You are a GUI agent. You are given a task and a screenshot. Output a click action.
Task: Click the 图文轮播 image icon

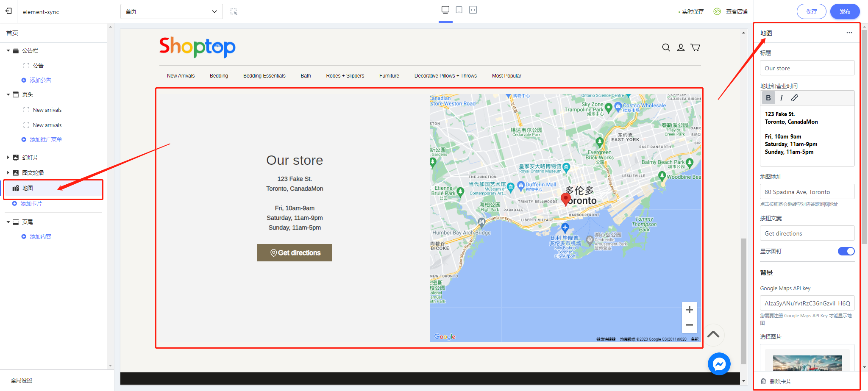[x=16, y=173]
